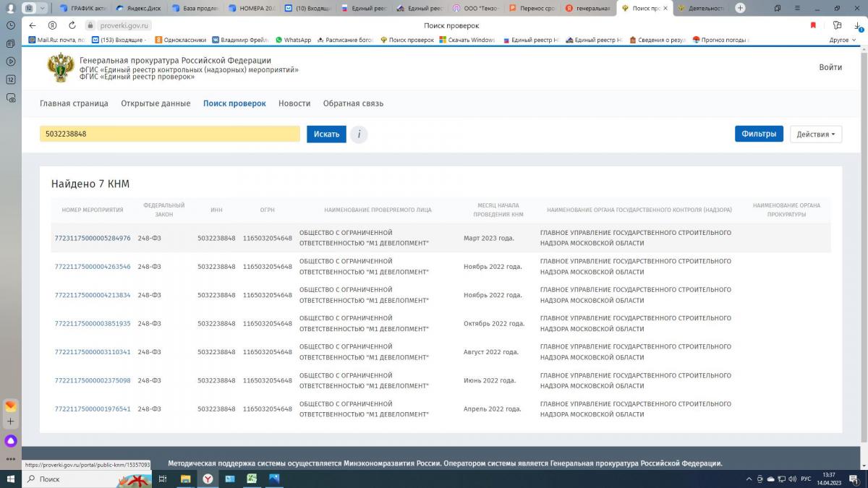Switch to the "ГРАФИК акти" browser tab
Viewport: 868px width, 488px height.
[x=82, y=8]
